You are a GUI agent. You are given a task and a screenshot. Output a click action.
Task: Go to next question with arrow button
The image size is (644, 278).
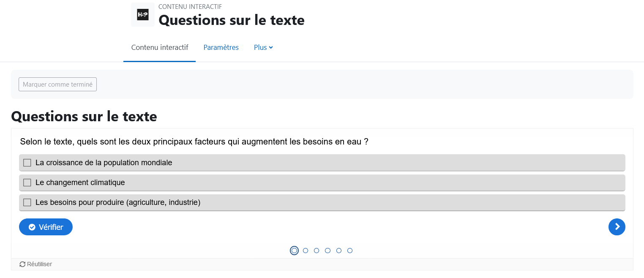click(x=617, y=227)
